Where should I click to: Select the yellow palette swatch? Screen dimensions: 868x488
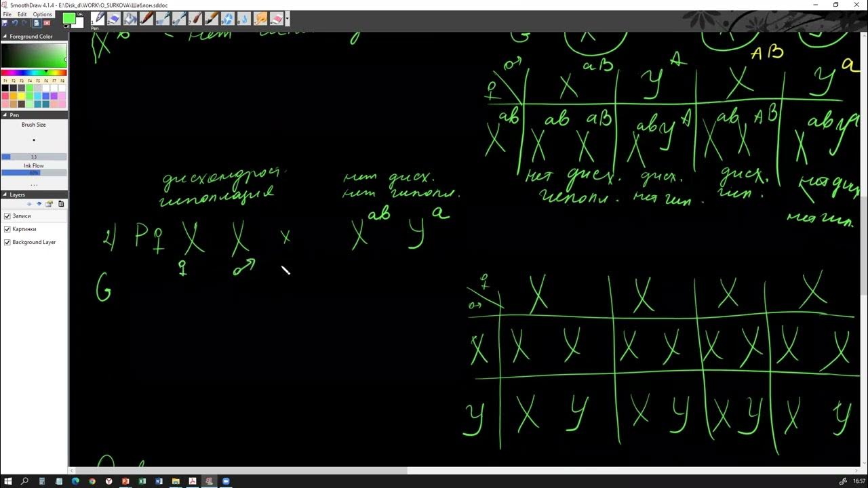[x=21, y=96]
